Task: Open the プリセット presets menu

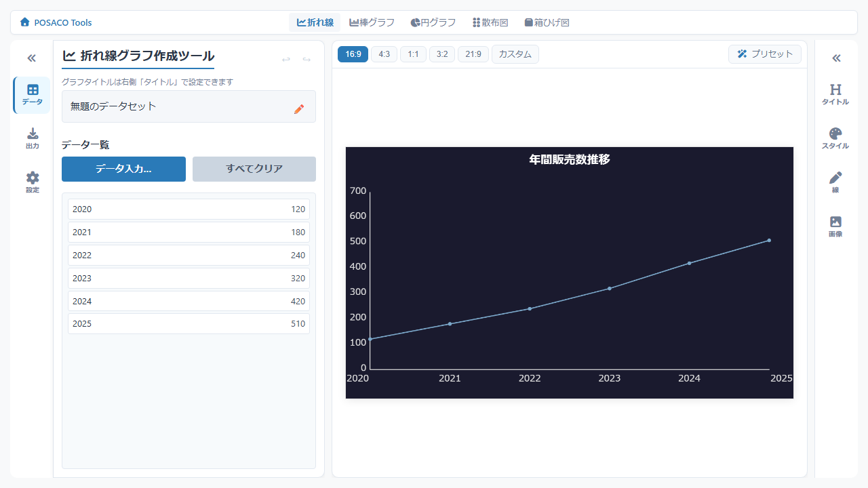Action: (764, 54)
